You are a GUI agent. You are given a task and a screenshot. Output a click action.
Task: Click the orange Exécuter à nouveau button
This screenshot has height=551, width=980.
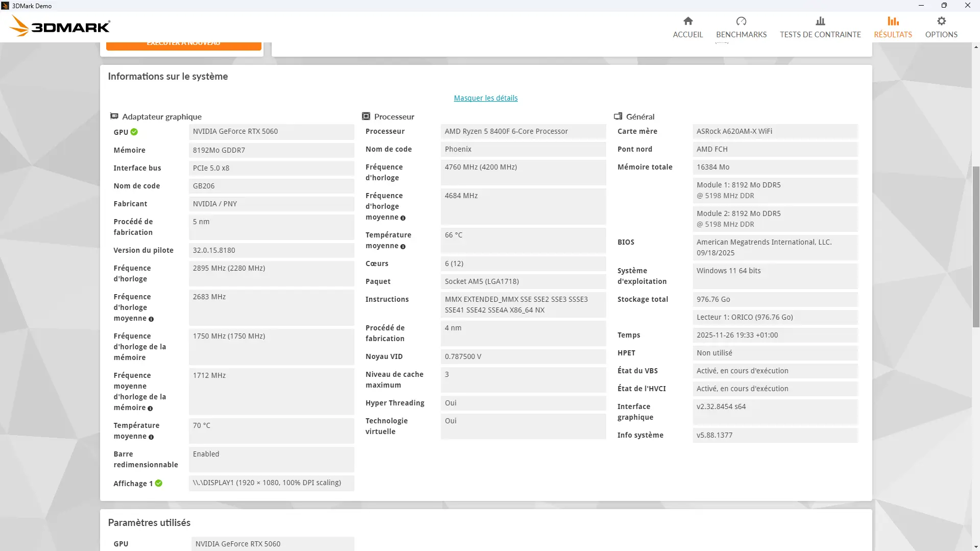coord(184,46)
